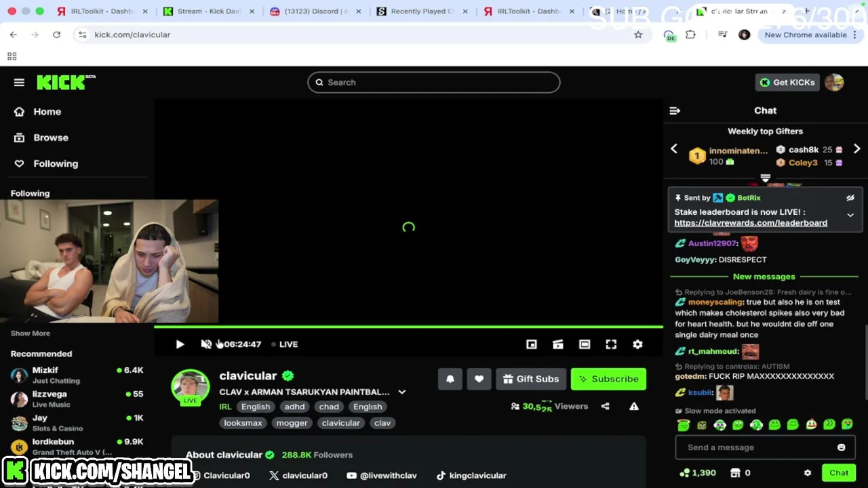
Task: Expand the pinned message chevron
Action: click(x=850, y=216)
